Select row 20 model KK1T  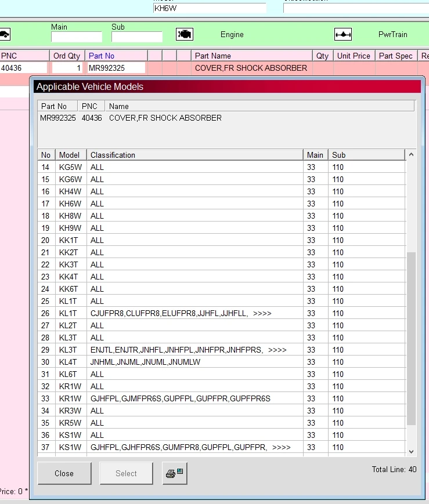coord(221,240)
